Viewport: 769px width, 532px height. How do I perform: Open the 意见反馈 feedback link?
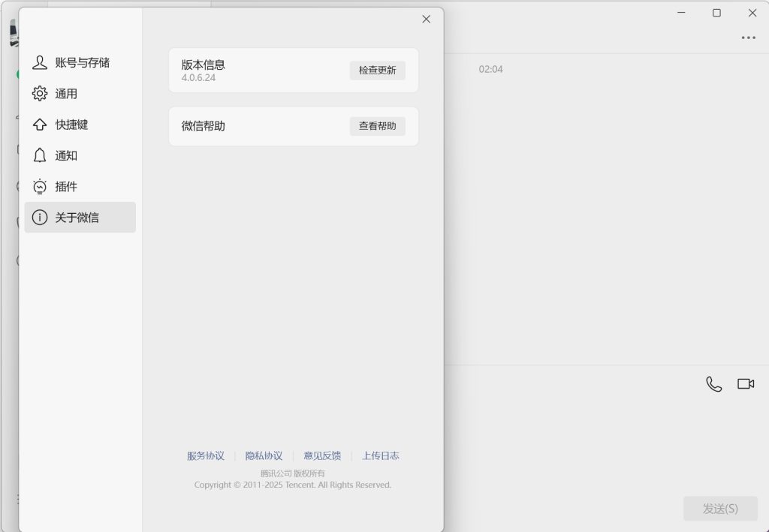322,455
